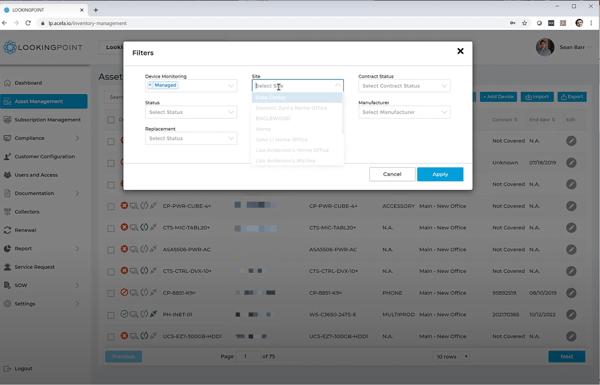Check the CTS-MIC-TABL20+ row checkbox
Viewport: 600px width, 385px height.
click(x=111, y=228)
